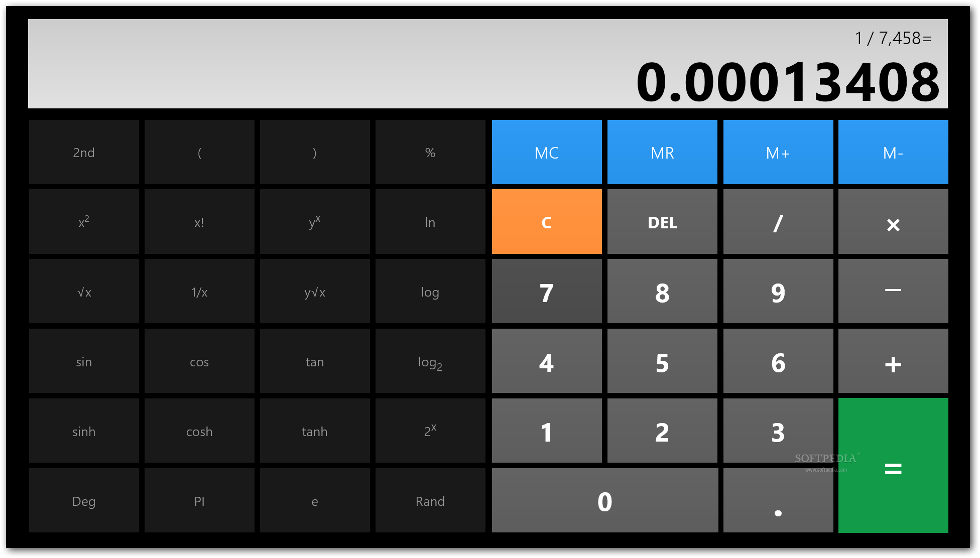Clear the current calculation with C
This screenshot has width=980, height=558.
(x=547, y=223)
